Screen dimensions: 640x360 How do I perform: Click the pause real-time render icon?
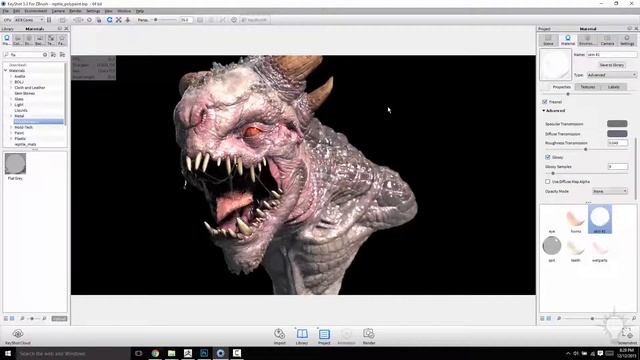pos(49,20)
